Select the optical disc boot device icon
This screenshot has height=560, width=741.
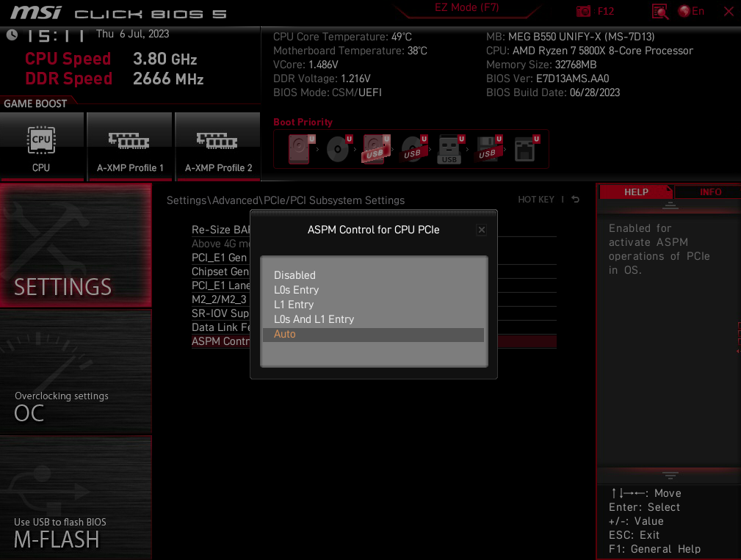tap(339, 149)
